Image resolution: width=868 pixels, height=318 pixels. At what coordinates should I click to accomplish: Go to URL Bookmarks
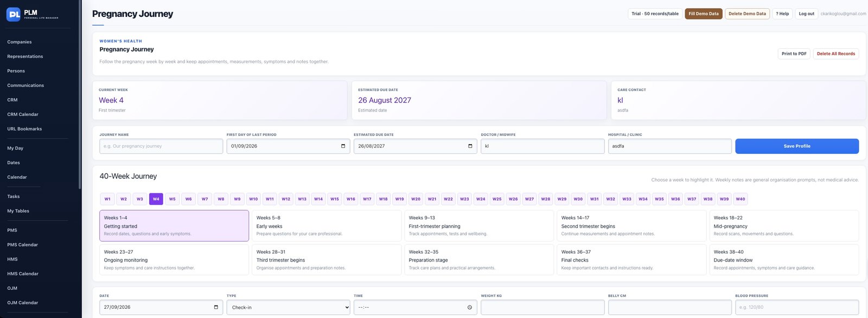coord(24,129)
